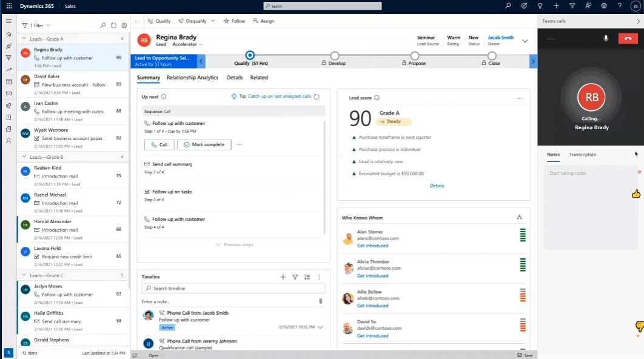Open the Disqualify dropdown arrow
This screenshot has width=644, height=359.
(213, 21)
